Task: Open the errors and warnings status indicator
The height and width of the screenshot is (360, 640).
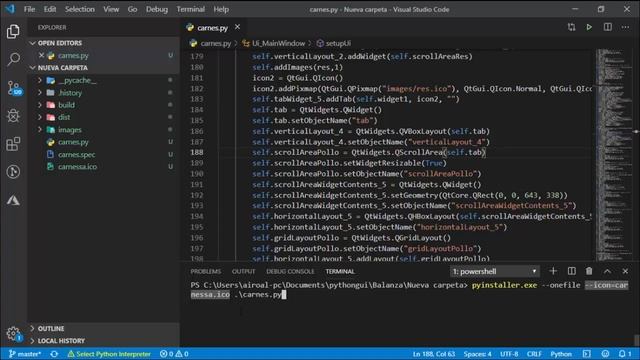Action: 174,354
